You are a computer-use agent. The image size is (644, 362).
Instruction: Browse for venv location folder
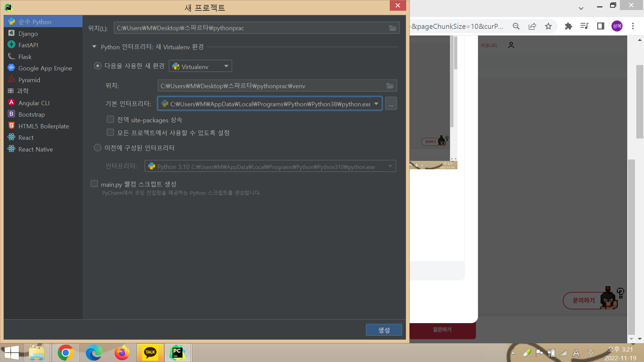click(390, 86)
